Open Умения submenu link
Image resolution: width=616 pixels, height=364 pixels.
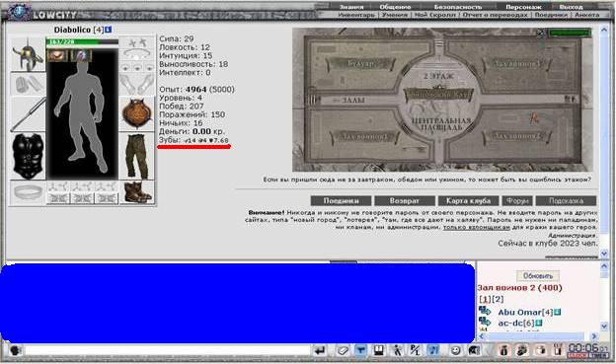[395, 15]
